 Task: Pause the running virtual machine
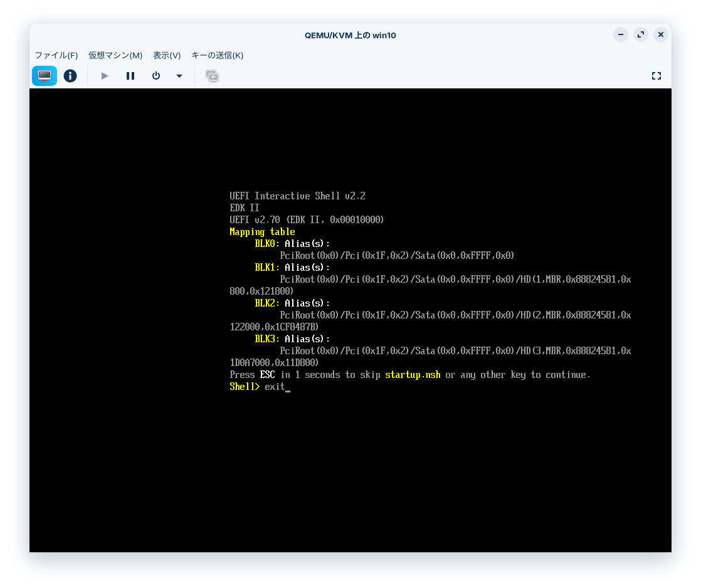coord(130,76)
